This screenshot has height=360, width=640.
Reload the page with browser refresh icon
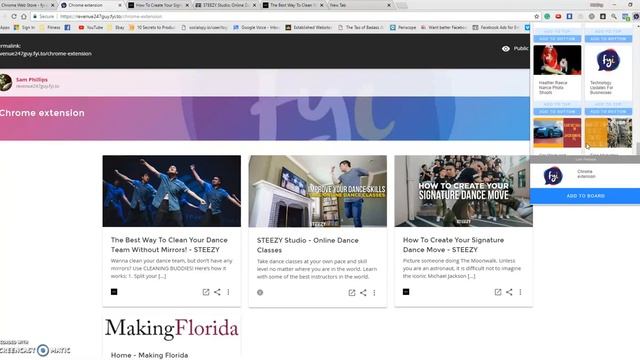[x=14, y=16]
